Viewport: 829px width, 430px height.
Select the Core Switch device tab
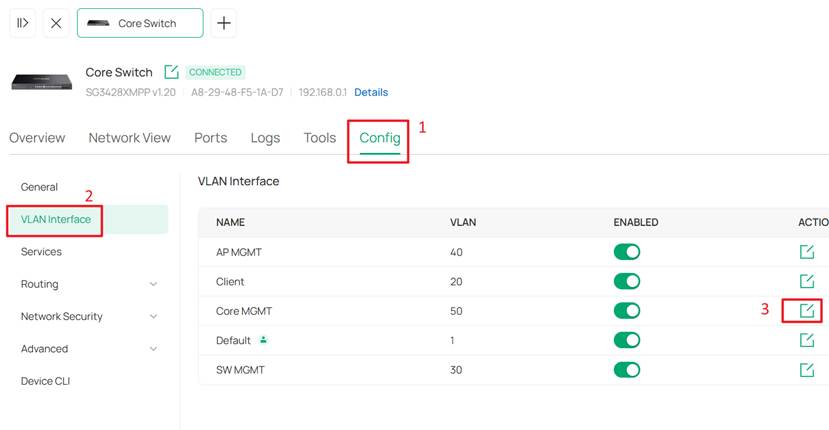pyautogui.click(x=140, y=23)
